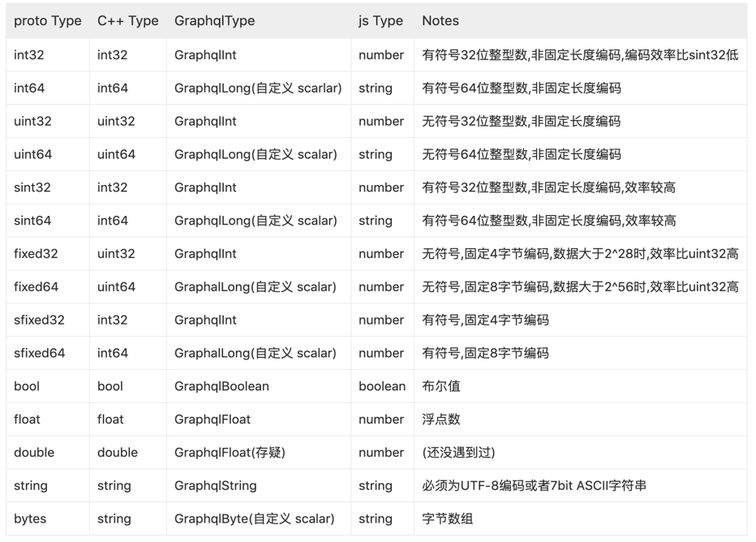Select the fixed32 proto type cell

pos(48,254)
